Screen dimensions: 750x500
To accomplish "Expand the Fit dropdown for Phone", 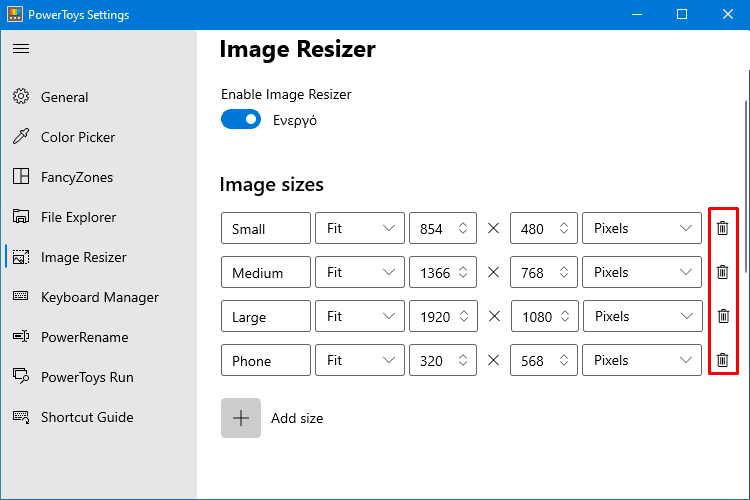I will pos(360,360).
